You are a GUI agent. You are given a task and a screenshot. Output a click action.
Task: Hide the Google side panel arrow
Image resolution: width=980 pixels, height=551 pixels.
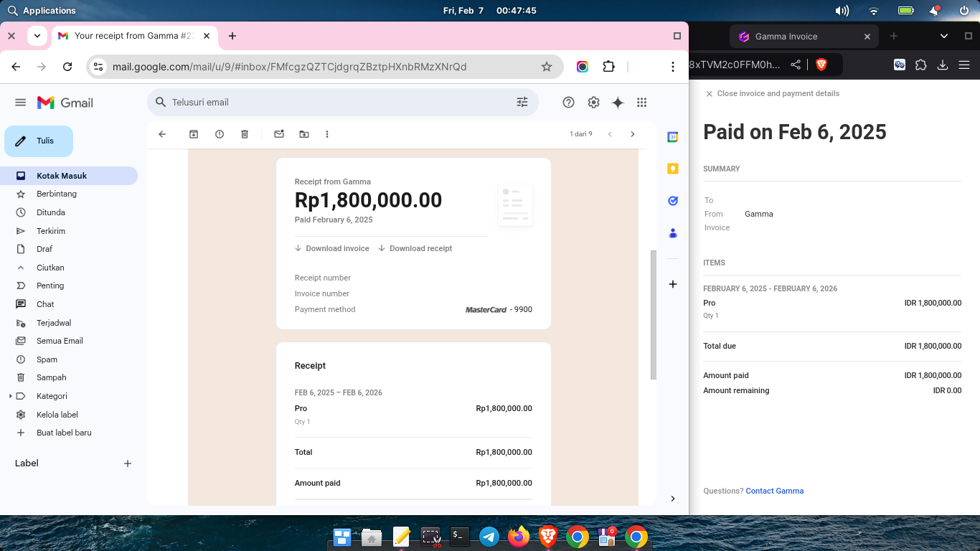(x=673, y=499)
